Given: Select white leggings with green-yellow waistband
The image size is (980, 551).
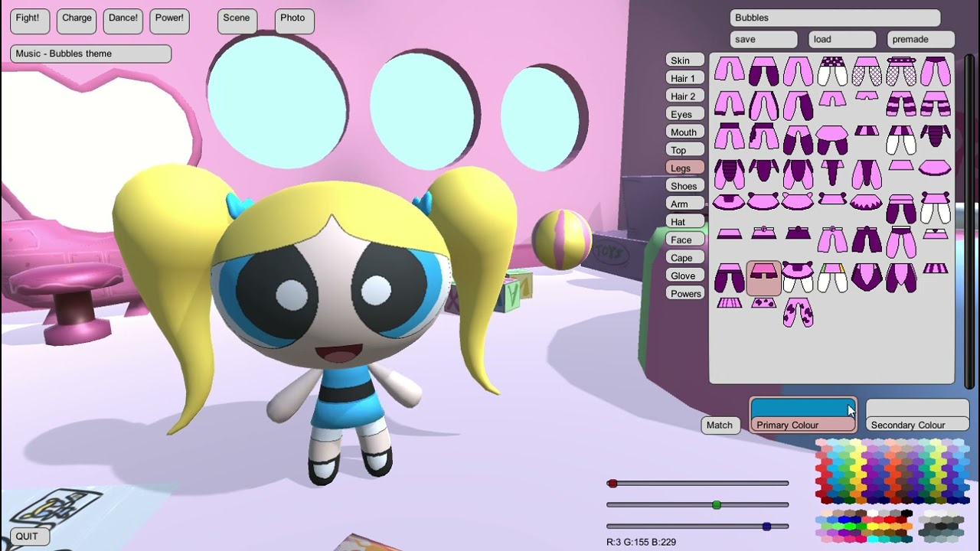Looking at the screenshot, I should coord(832,277).
